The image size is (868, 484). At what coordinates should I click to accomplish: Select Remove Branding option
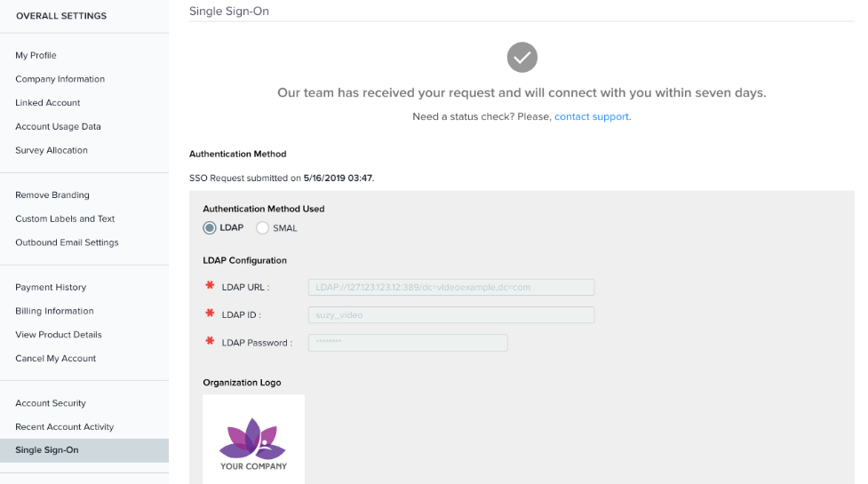52,195
